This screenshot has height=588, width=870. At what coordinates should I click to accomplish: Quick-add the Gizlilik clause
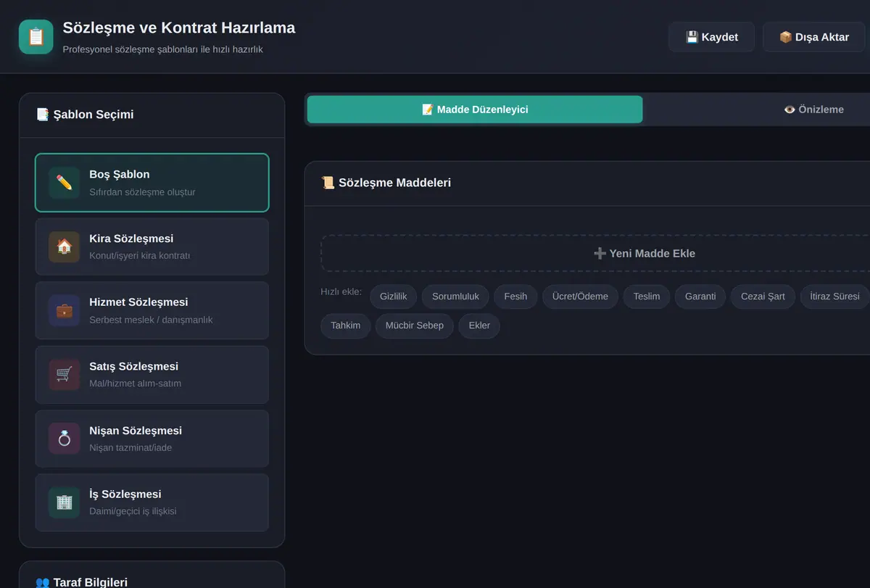[x=394, y=297]
